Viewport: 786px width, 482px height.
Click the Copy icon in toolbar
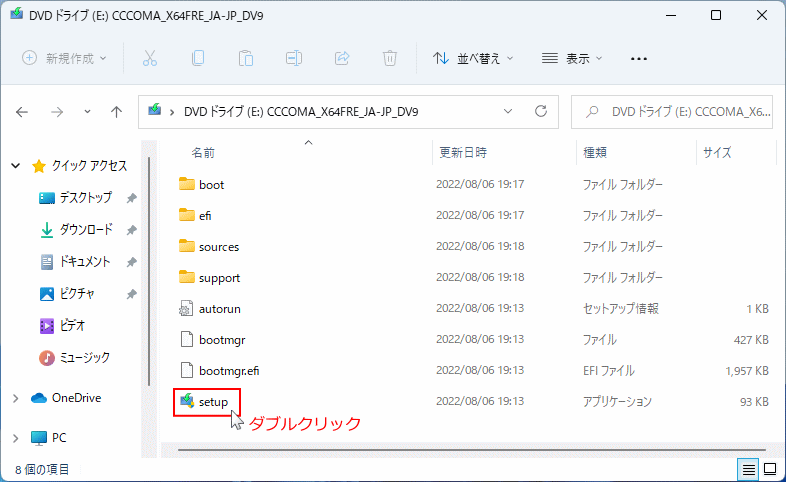(x=198, y=58)
